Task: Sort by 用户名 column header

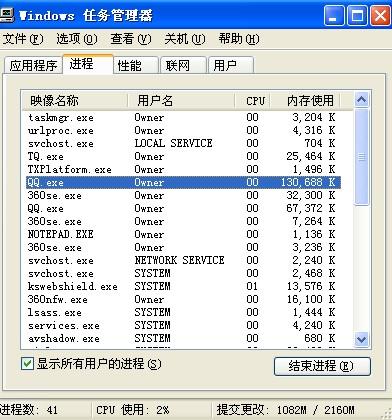Action: (x=181, y=101)
